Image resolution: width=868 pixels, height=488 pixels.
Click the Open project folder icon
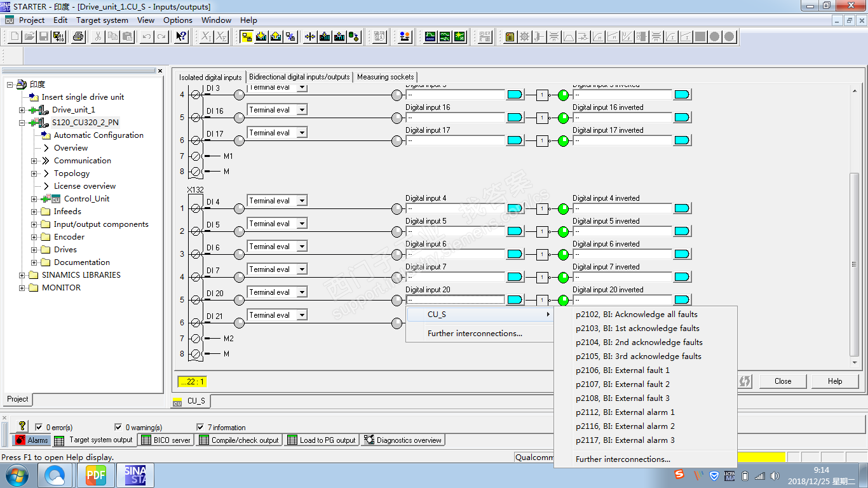click(30, 37)
